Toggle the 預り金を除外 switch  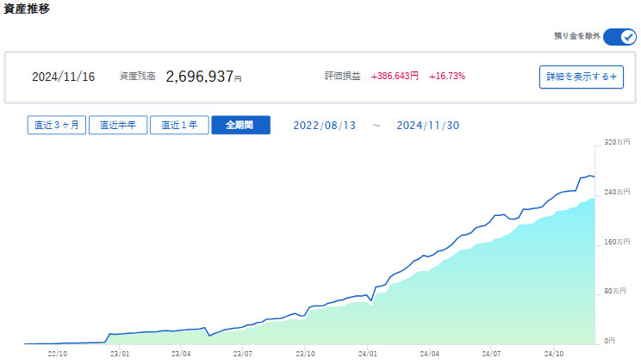point(619,37)
